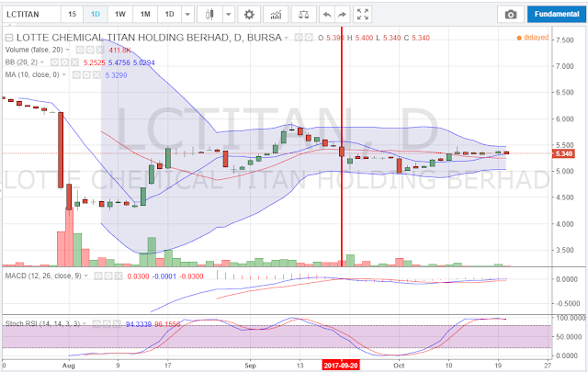Viewport: 588px width, 372px height.
Task: Click the MA (10, close, 0) label
Action: pos(32,75)
